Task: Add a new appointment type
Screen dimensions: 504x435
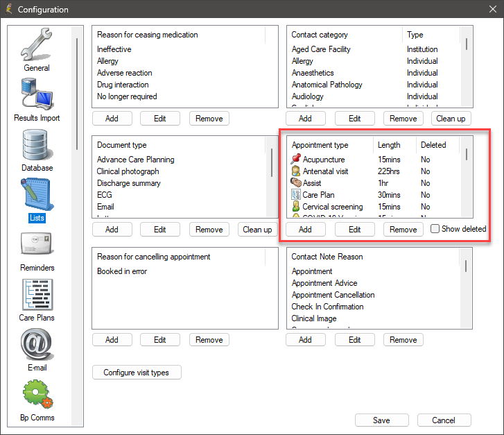Action: click(305, 230)
